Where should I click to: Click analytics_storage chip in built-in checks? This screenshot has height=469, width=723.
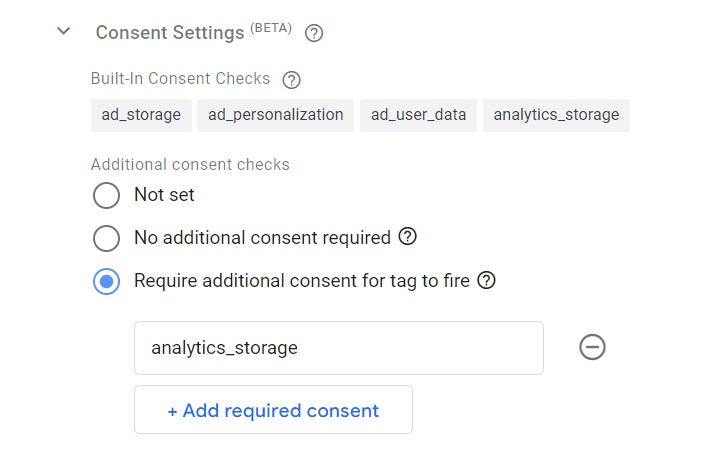coord(556,115)
